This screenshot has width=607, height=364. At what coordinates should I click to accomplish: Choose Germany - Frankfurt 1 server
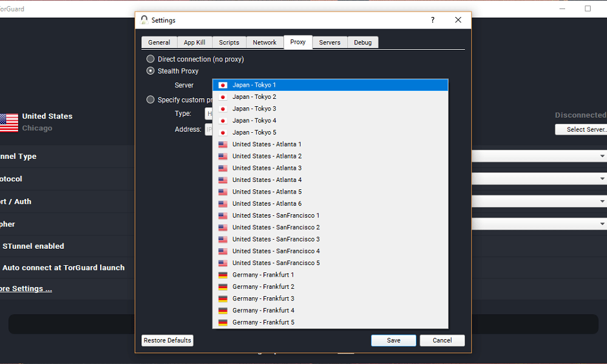click(330, 275)
